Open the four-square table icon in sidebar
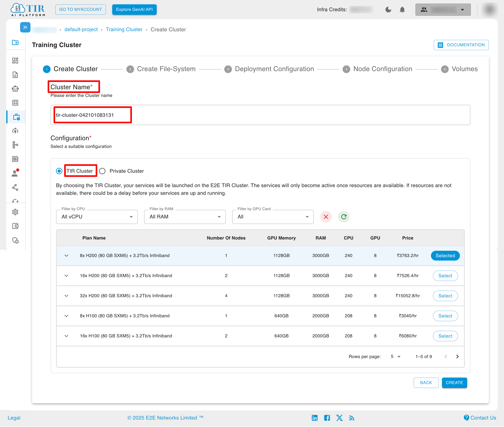Viewport: 504px width, 427px height. tap(15, 103)
